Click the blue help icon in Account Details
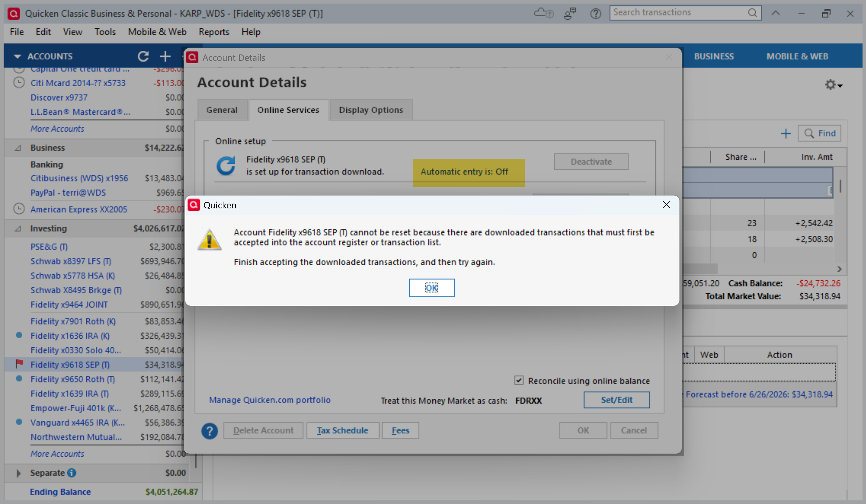The height and width of the screenshot is (504, 866). 209,431
